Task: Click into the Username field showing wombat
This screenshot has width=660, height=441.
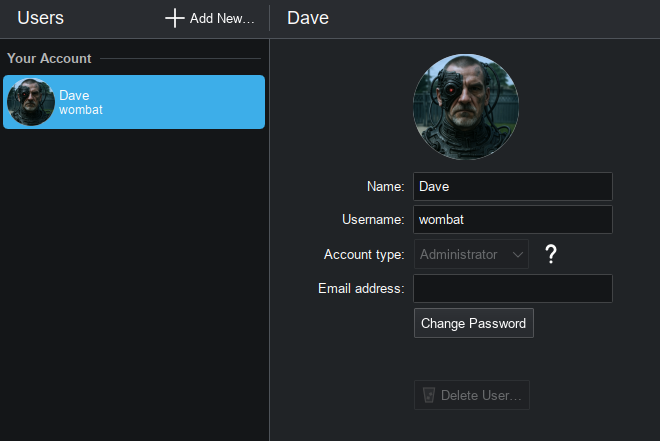Action: (x=512, y=220)
